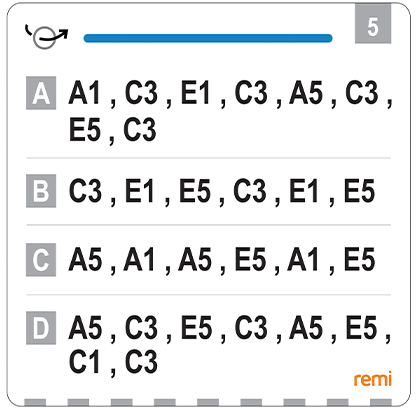Click the blue horizontal progress bar
The image size is (418, 409).
click(x=208, y=38)
